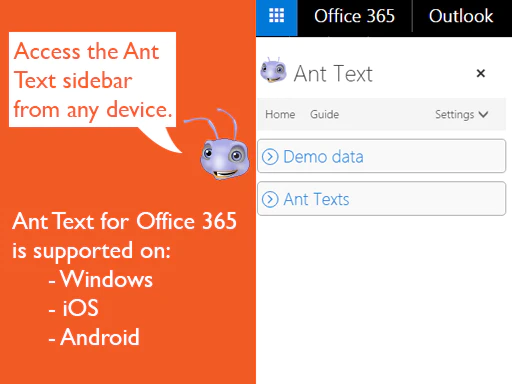This screenshot has height=384, width=512.
Task: Click the large ant mascot on orange panel
Action: [x=222, y=145]
